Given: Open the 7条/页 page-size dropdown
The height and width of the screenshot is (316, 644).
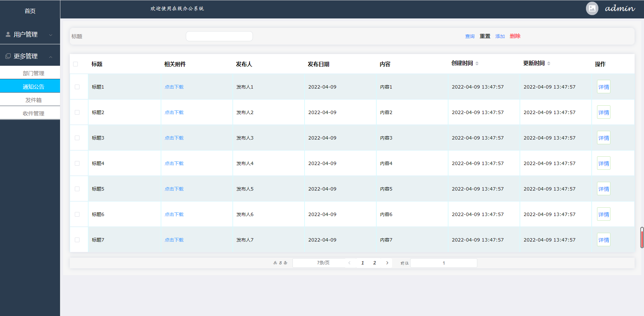Looking at the screenshot, I should pyautogui.click(x=323, y=263).
